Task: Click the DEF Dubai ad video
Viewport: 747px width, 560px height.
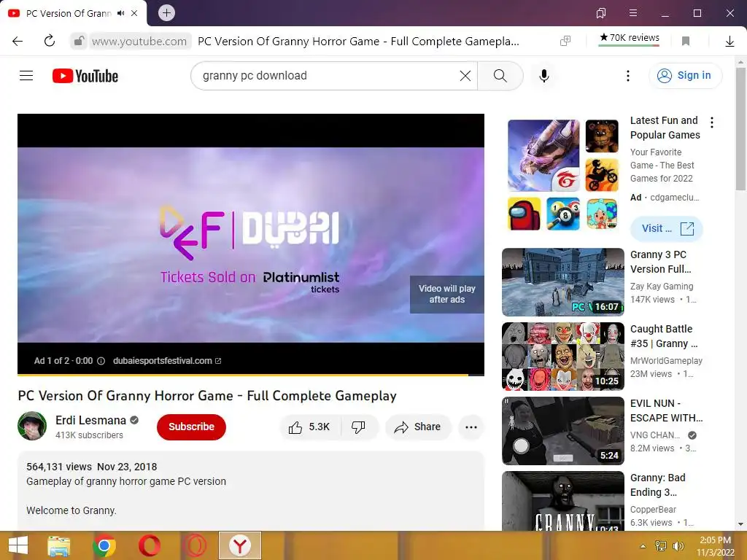Action: pyautogui.click(x=251, y=244)
